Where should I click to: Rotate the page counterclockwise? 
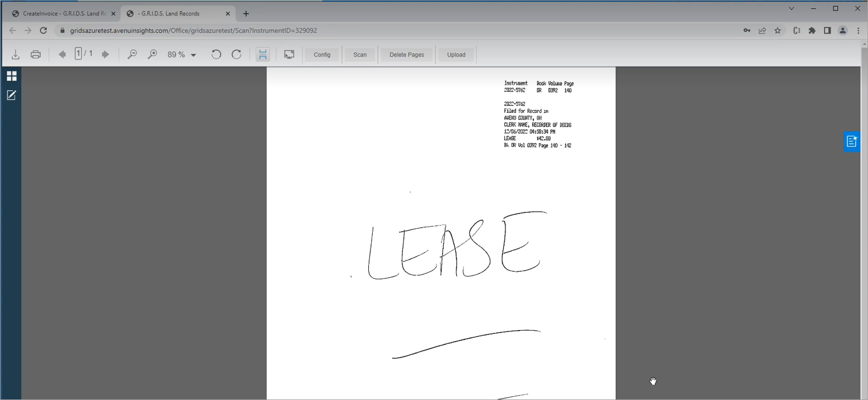point(216,54)
